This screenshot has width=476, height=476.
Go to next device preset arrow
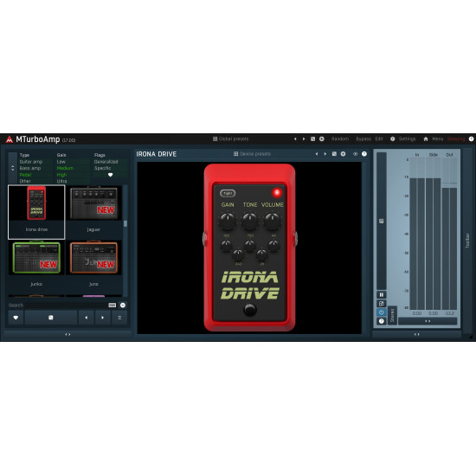pyautogui.click(x=325, y=154)
